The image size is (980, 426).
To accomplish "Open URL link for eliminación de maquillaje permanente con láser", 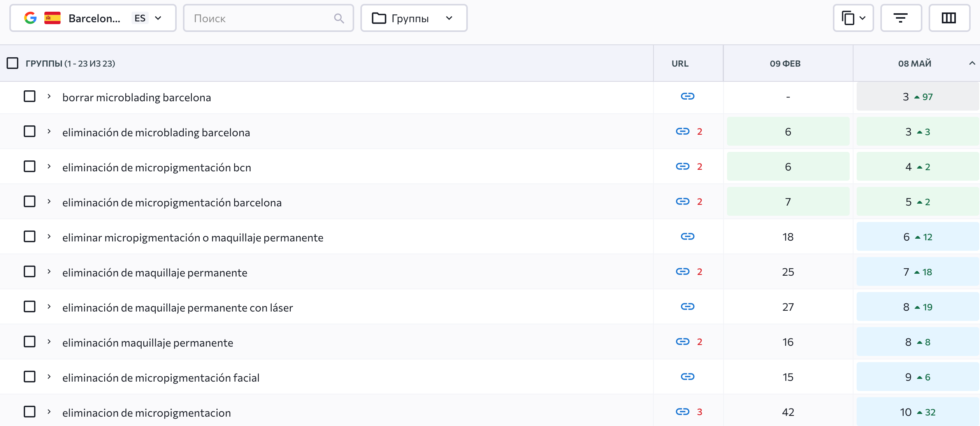I will coord(687,306).
